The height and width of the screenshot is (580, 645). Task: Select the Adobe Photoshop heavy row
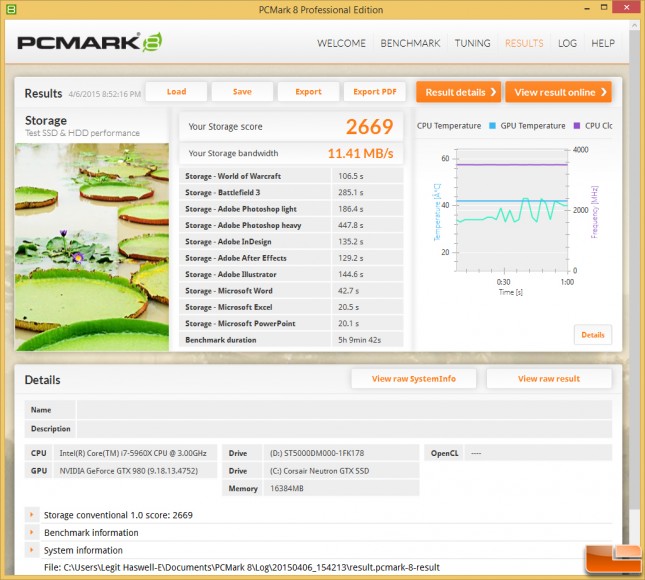pyautogui.click(x=291, y=225)
